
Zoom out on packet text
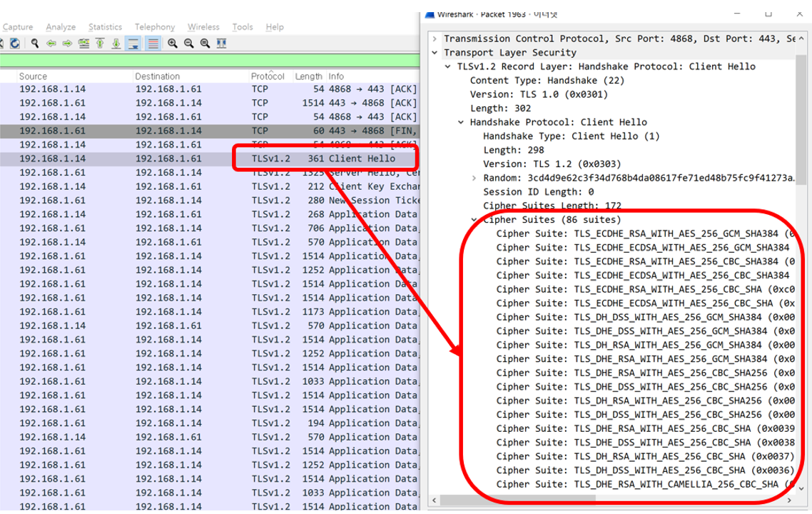click(x=189, y=44)
